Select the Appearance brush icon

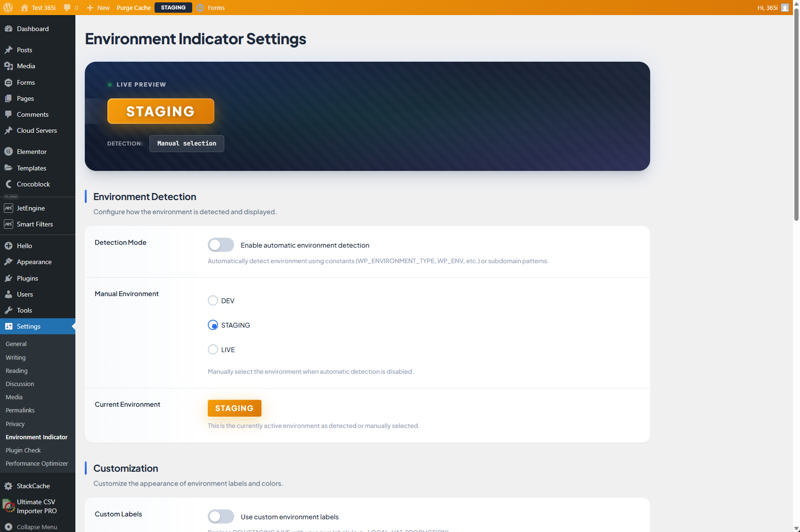pos(9,262)
